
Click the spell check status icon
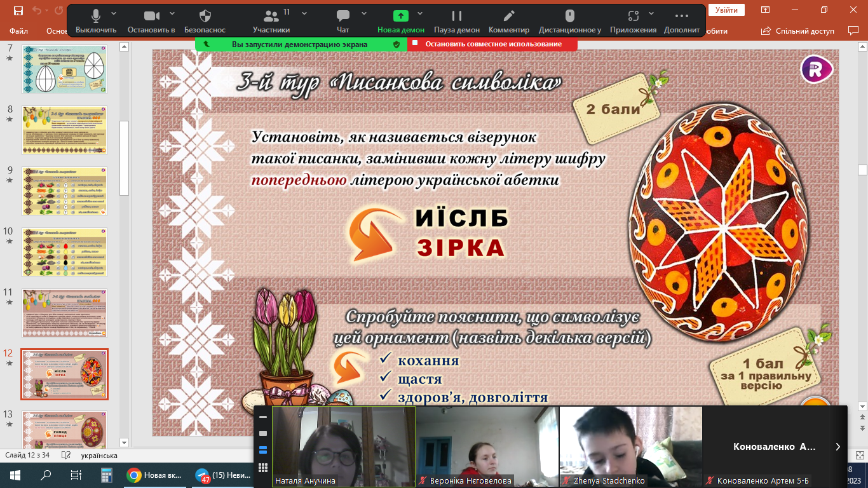coord(66,456)
